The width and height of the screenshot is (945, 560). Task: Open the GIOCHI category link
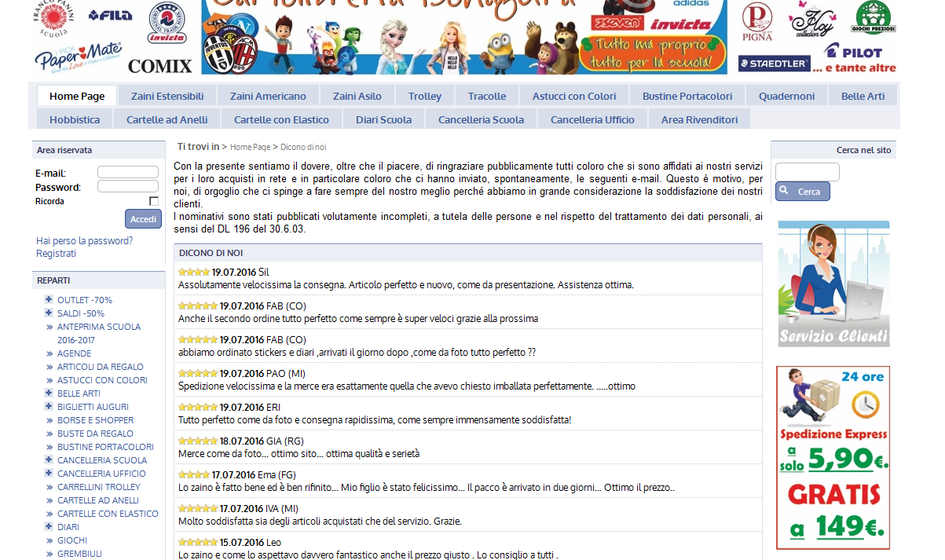tap(72, 540)
